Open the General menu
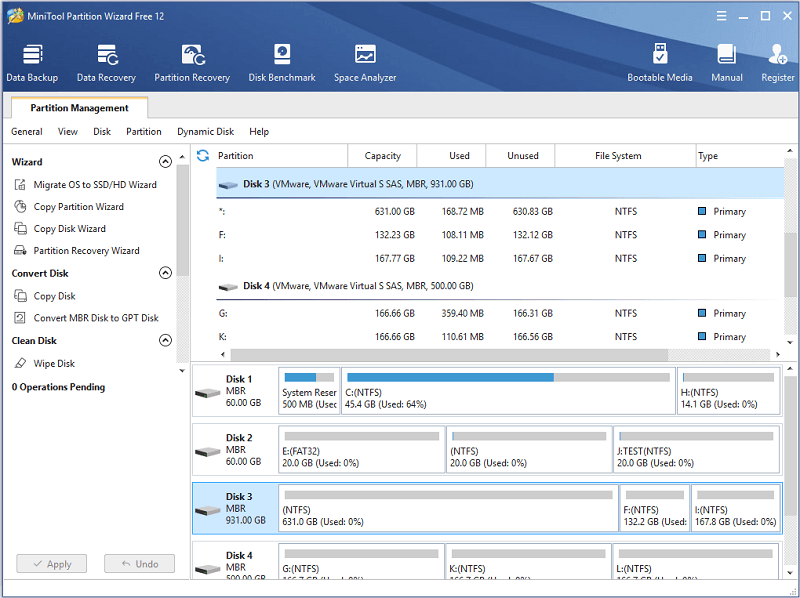The height and width of the screenshot is (598, 800). click(27, 132)
